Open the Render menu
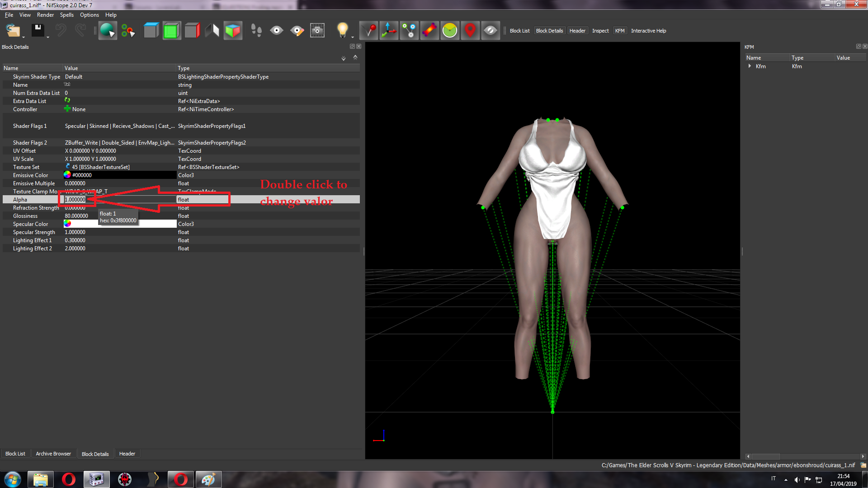Screen dimensions: 868x488 (45, 15)
